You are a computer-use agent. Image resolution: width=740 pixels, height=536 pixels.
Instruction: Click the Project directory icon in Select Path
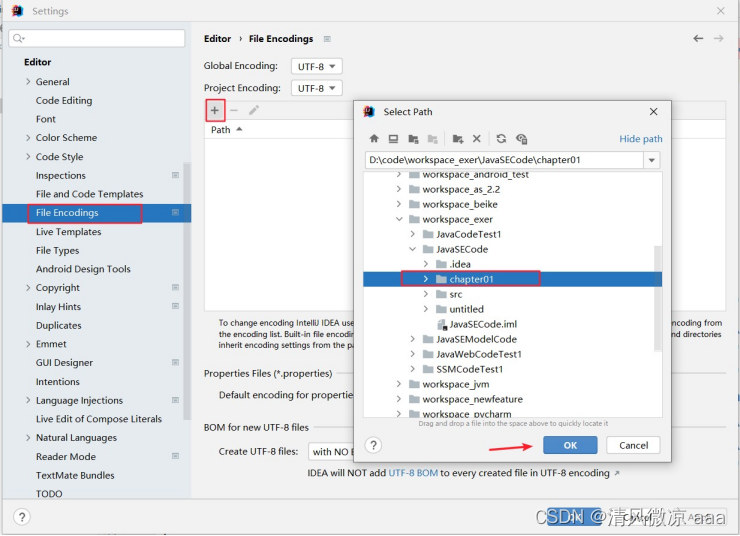click(413, 138)
